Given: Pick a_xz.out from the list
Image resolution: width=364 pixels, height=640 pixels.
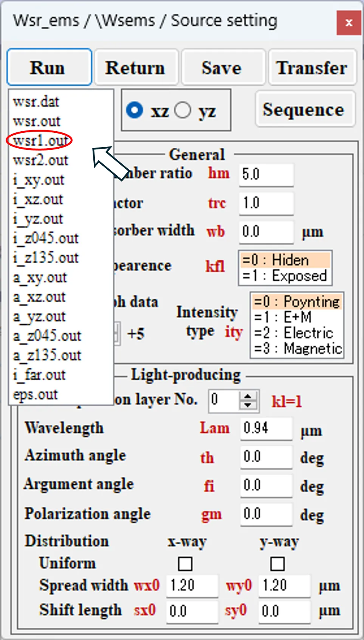Looking at the screenshot, I should pos(39,297).
